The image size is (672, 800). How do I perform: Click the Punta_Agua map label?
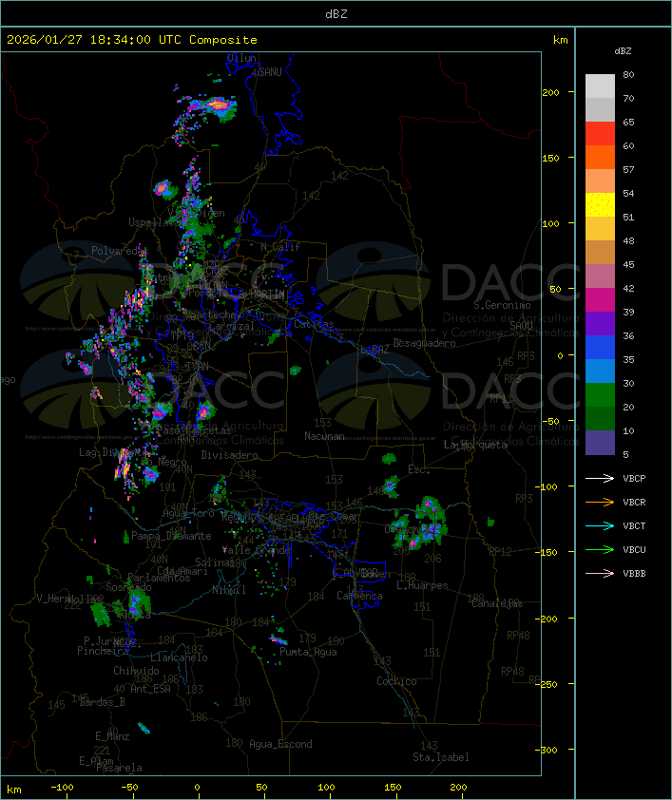(308, 652)
